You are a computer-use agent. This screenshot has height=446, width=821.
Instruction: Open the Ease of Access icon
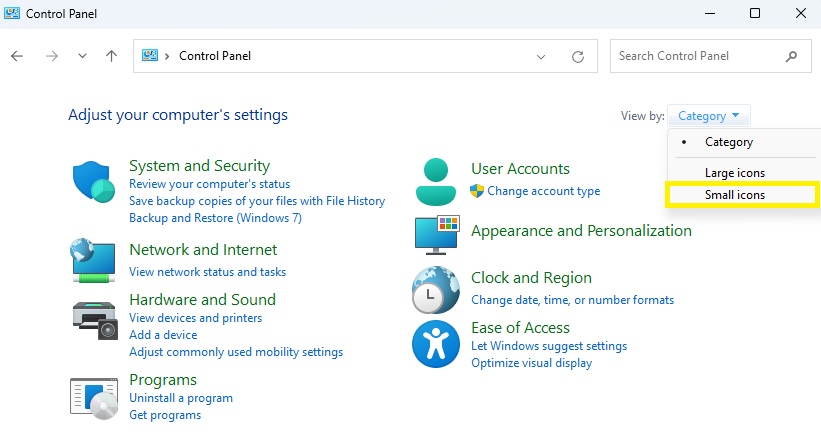pyautogui.click(x=436, y=344)
